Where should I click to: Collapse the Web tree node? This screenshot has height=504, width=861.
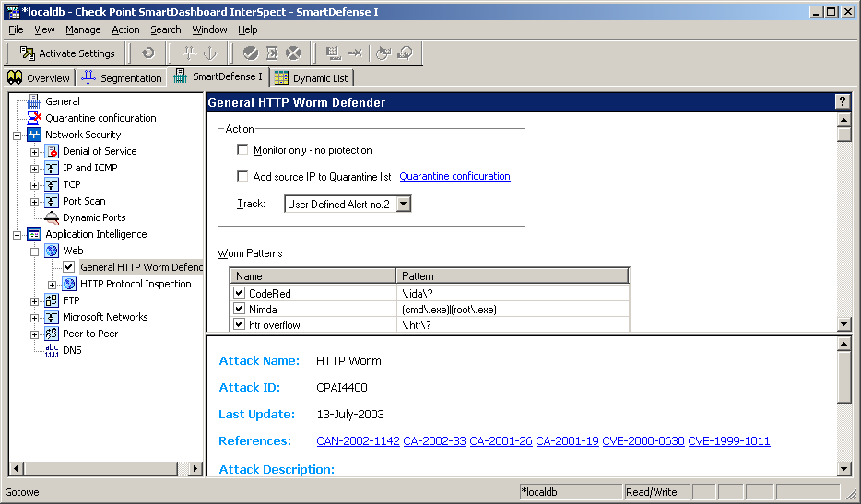35,252
